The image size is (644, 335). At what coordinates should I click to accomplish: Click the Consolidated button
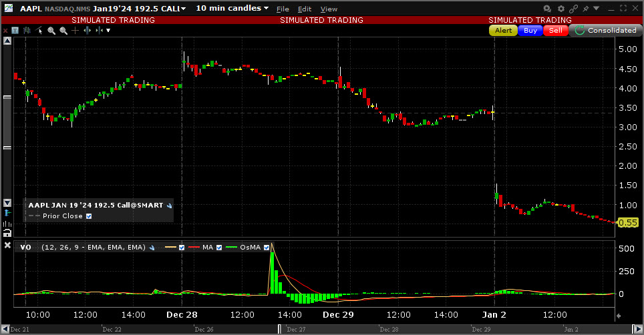tap(605, 30)
